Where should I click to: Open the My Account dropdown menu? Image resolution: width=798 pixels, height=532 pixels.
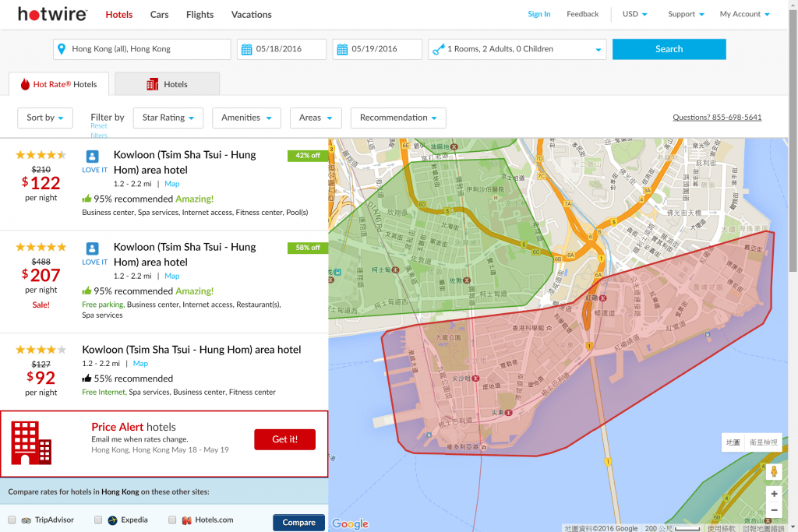tap(744, 14)
